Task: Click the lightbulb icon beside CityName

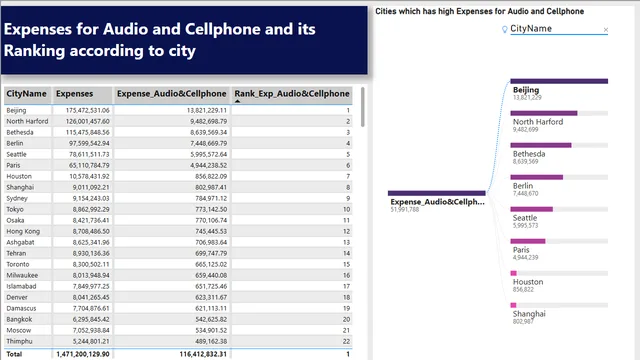Action: coord(504,29)
